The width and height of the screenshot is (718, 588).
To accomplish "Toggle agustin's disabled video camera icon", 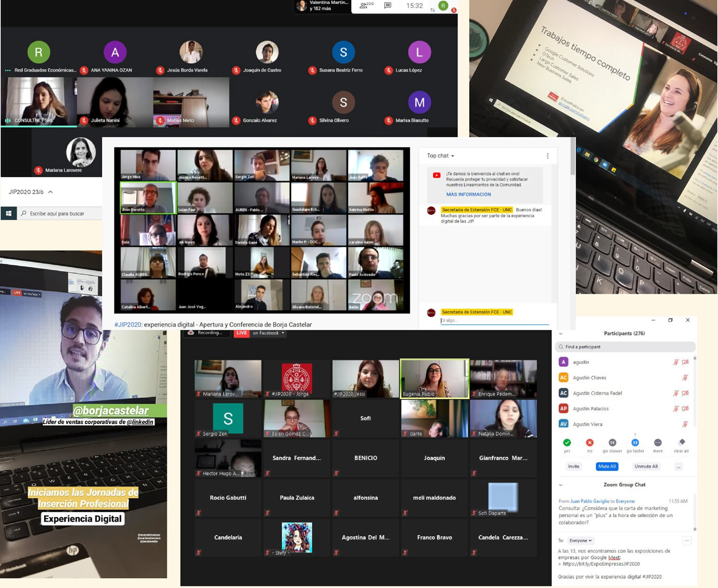I will click(x=685, y=362).
